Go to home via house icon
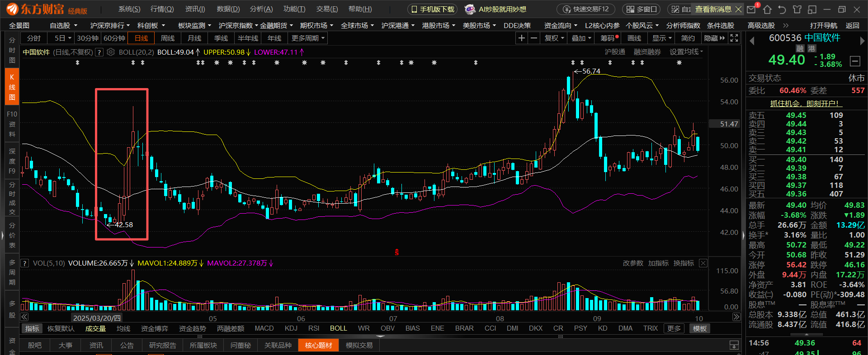Image resolution: width=868 pixels, height=355 pixels. click(x=767, y=9)
